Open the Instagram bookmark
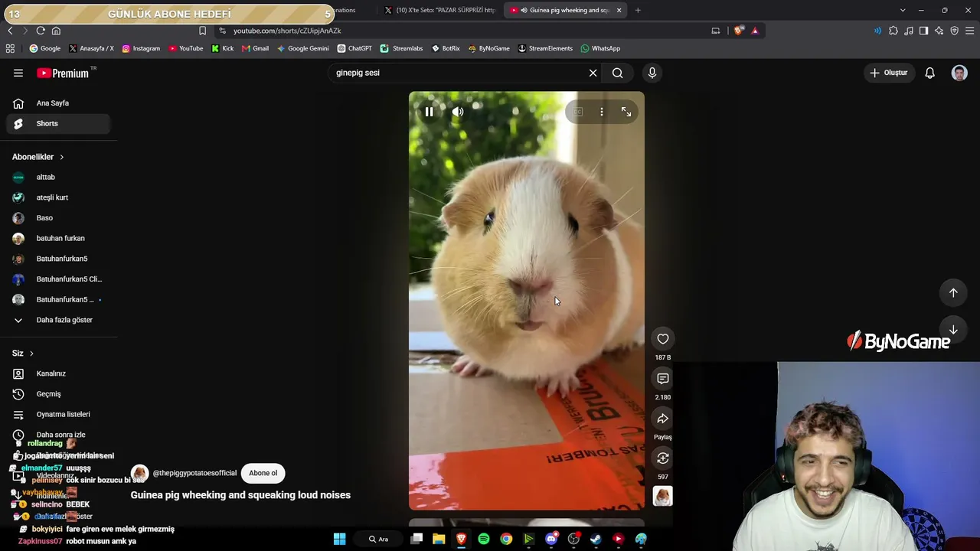 [x=141, y=48]
